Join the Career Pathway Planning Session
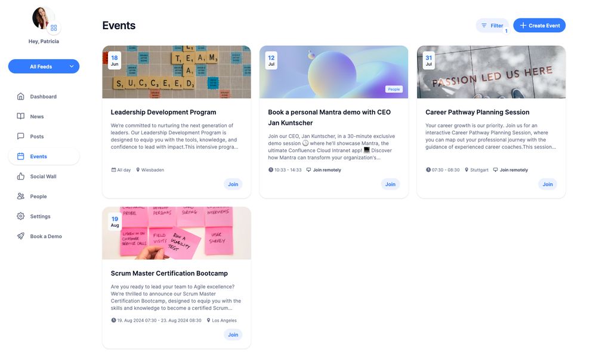This screenshot has height=364, width=596. coord(547,184)
